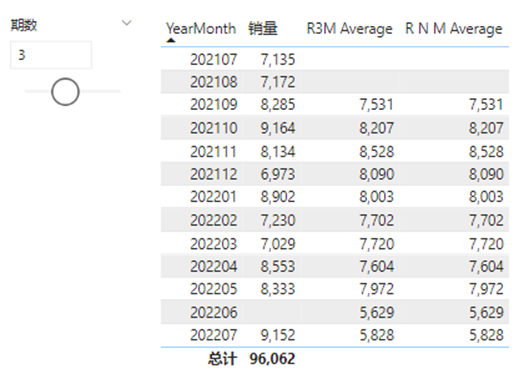The height and width of the screenshot is (374, 524).
Task: Click R N M Average value for 202202
Action: tap(486, 220)
